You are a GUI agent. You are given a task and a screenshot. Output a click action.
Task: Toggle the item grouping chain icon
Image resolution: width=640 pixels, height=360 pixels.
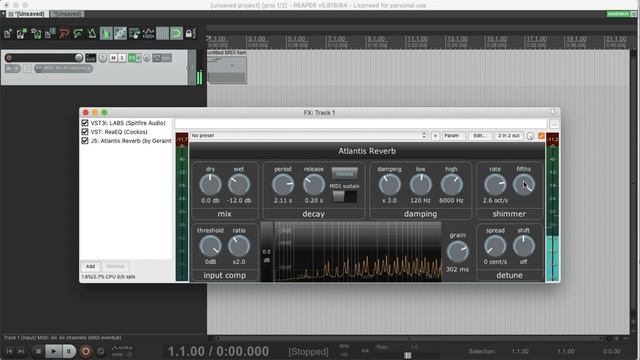(x=120, y=33)
